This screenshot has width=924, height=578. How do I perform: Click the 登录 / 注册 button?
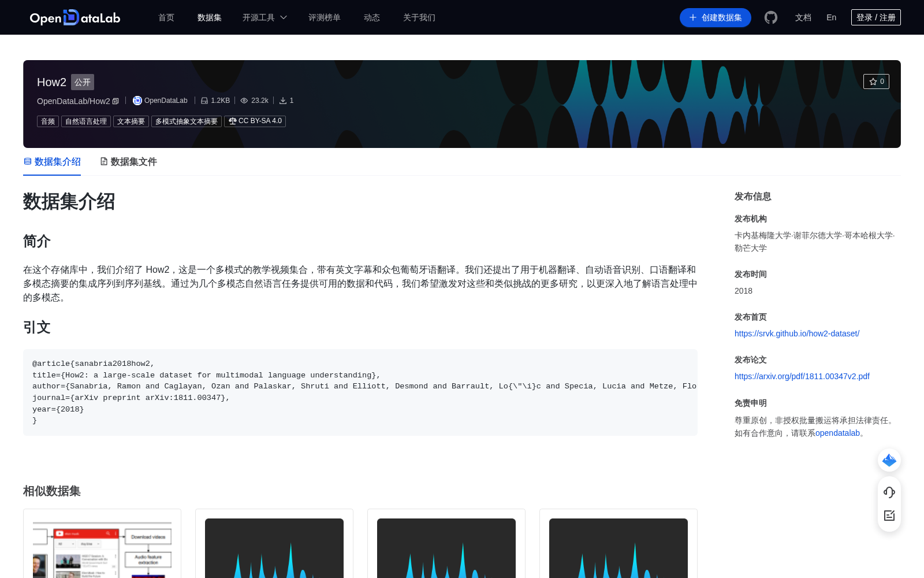pos(876,17)
